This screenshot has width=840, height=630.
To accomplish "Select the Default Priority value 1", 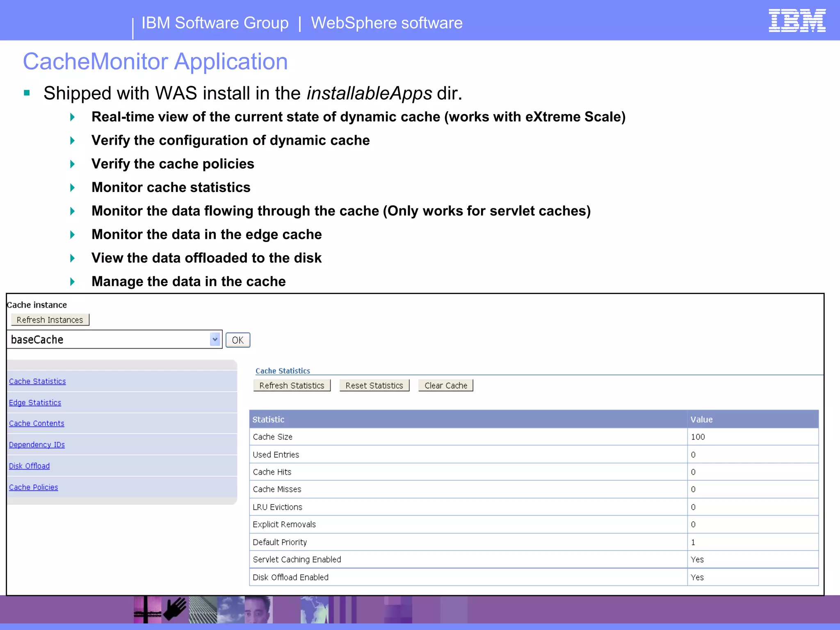I will pyautogui.click(x=693, y=542).
